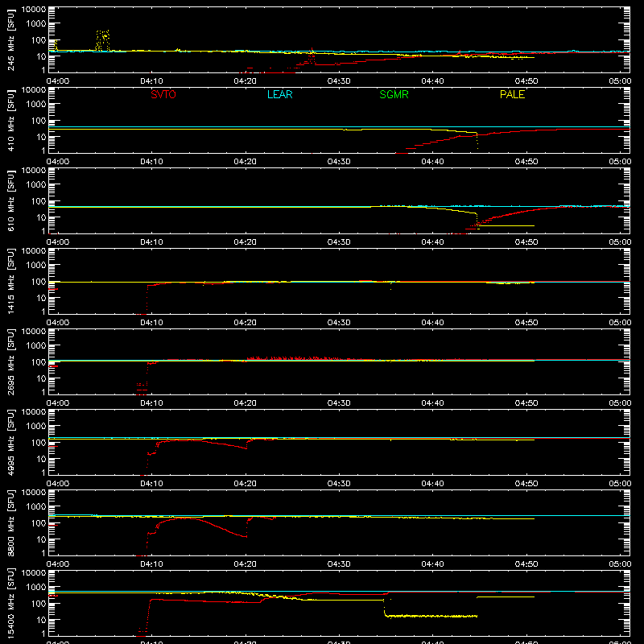644x644 pixels.
Task: Click the 1000 y-axis value of the 410 MHz plot
Action: pos(36,105)
